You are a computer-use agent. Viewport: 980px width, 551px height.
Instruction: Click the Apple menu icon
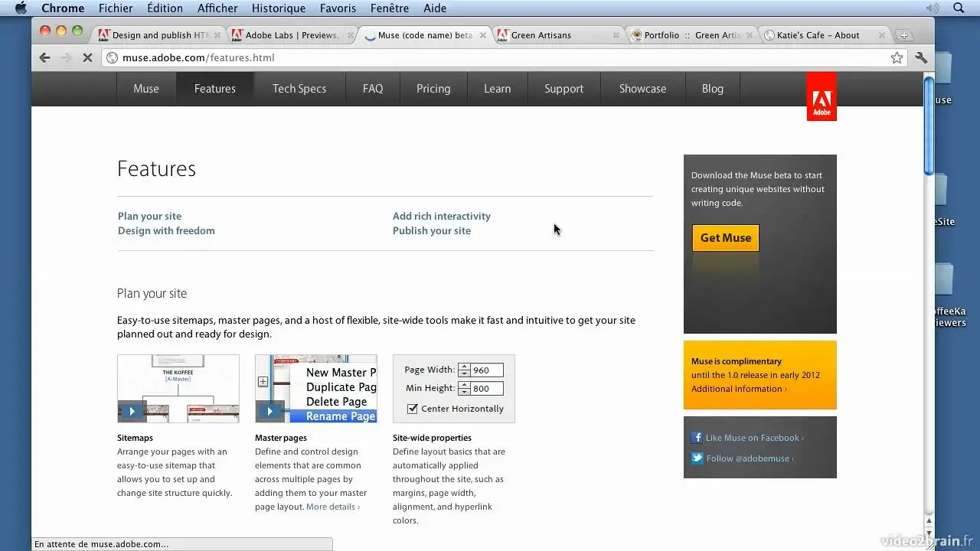point(21,8)
